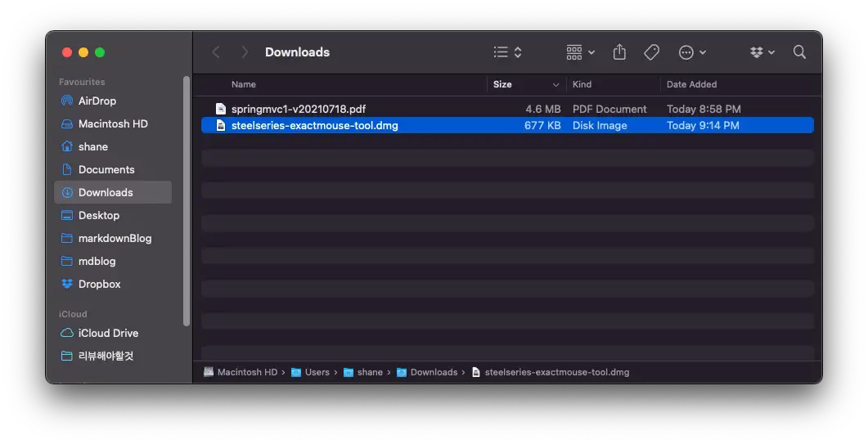
Task: Open Documents in the sidebar
Action: pyautogui.click(x=113, y=169)
